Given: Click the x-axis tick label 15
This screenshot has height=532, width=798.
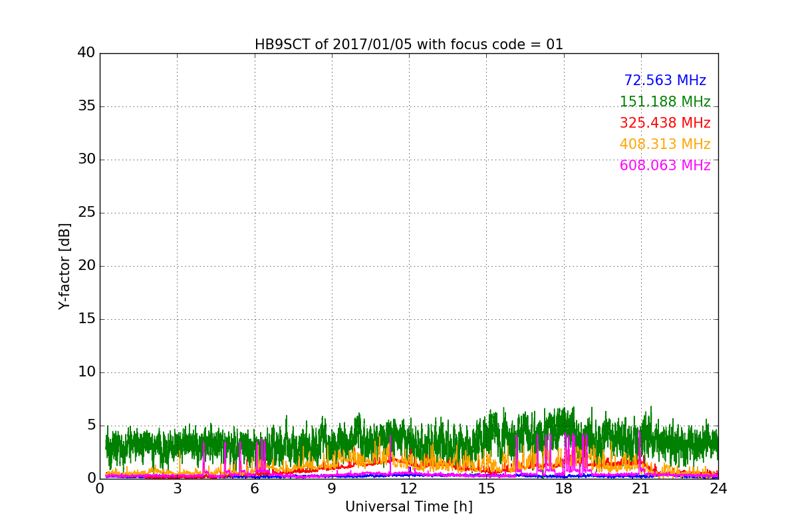Looking at the screenshot, I should [486, 488].
